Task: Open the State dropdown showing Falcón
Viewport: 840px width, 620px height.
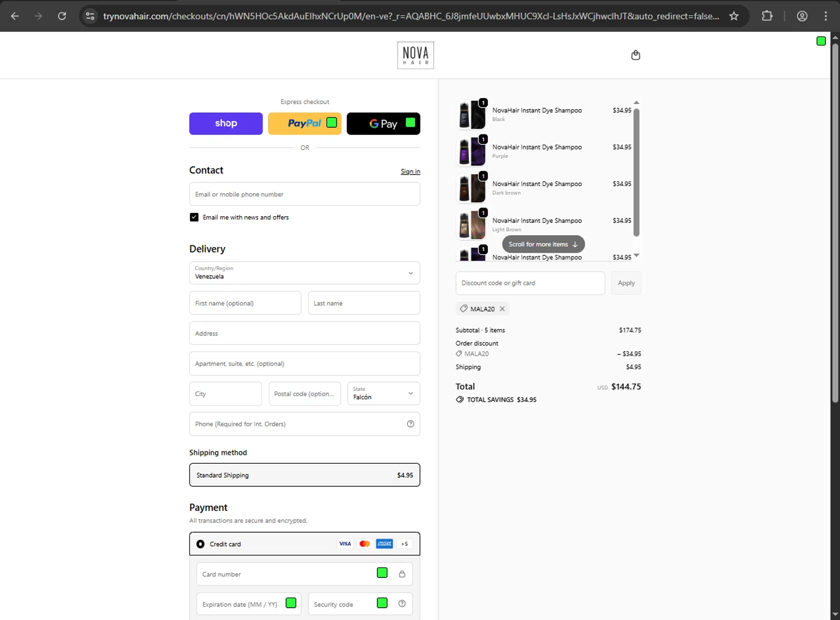Action: pyautogui.click(x=384, y=393)
